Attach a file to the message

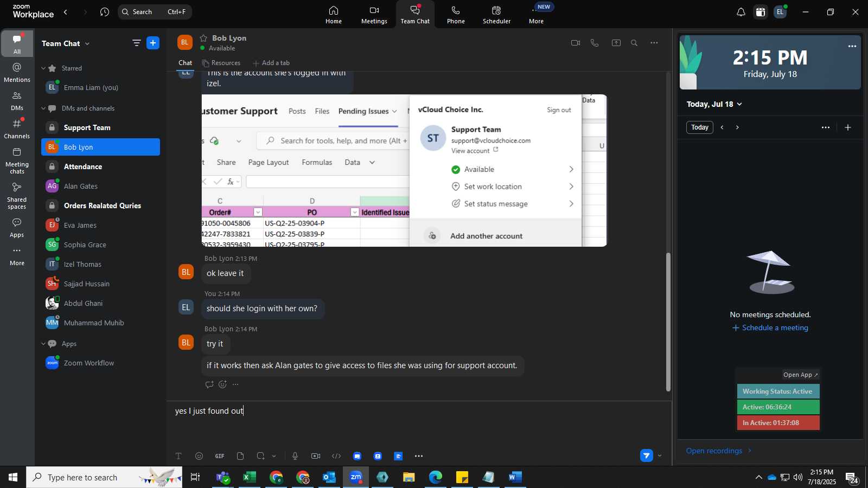coord(240,456)
